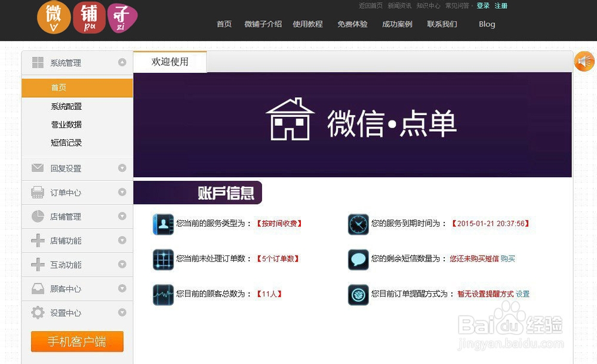Click the service type contact-card icon
The height and width of the screenshot is (364, 597).
(x=164, y=224)
